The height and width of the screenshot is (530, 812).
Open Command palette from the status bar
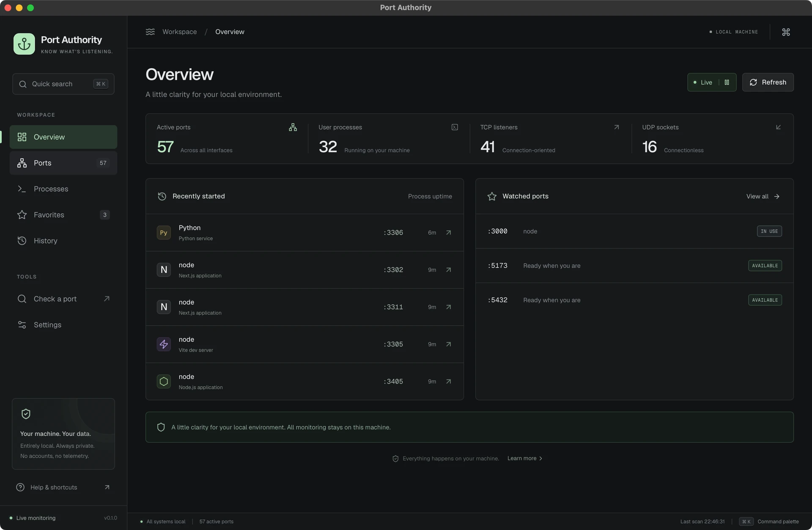pyautogui.click(x=769, y=522)
